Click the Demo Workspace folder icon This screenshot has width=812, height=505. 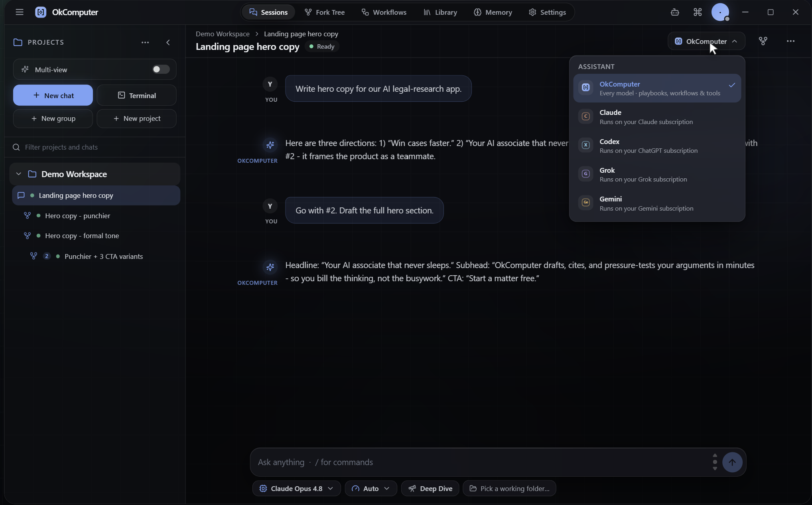point(32,174)
